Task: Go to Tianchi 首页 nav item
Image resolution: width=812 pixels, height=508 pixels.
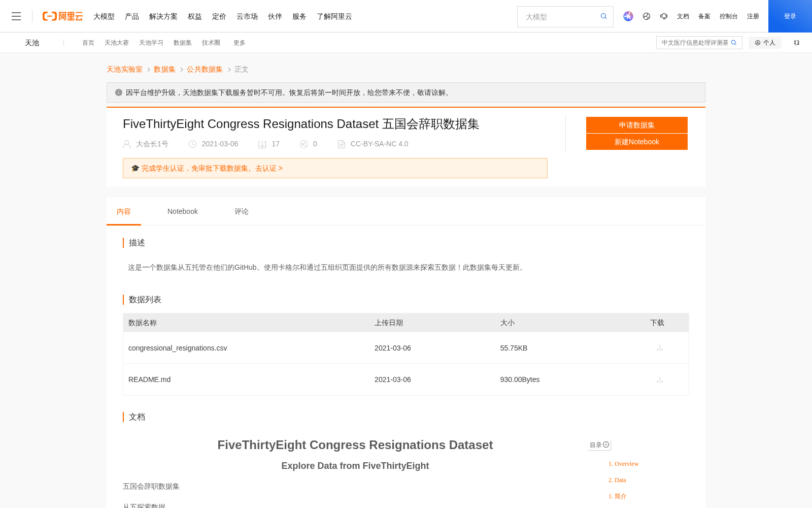Action: point(88,43)
